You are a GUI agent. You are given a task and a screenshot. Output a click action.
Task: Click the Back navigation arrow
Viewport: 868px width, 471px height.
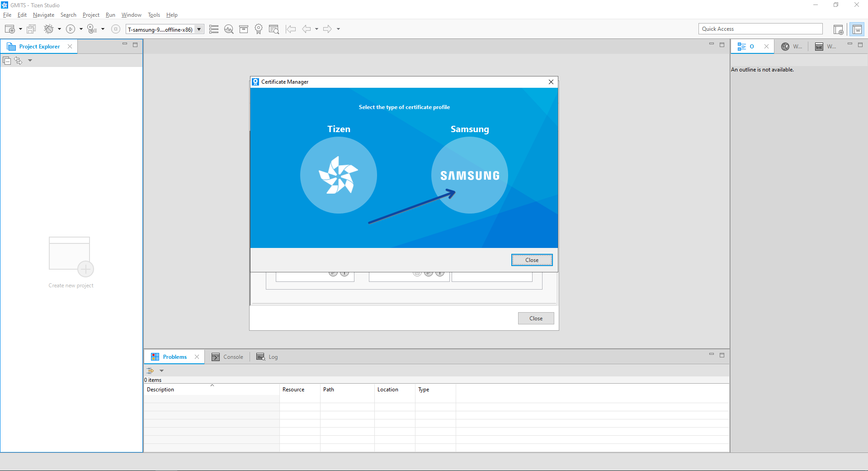tap(307, 29)
